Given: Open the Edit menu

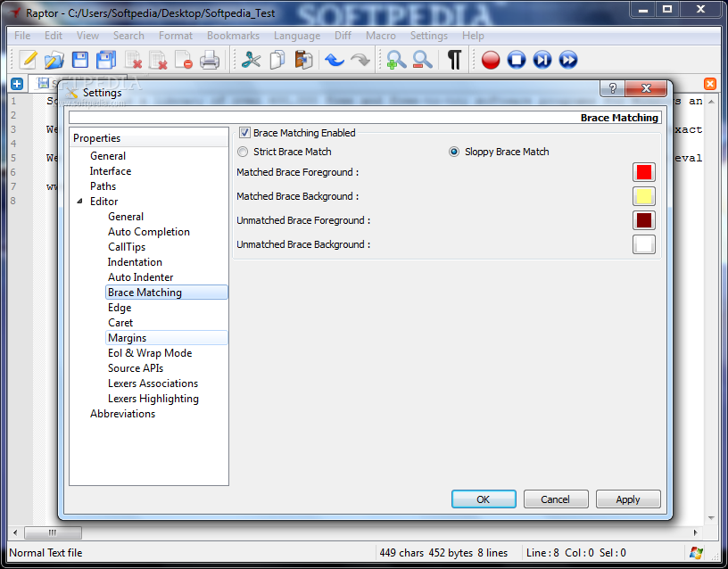Looking at the screenshot, I should coord(54,36).
